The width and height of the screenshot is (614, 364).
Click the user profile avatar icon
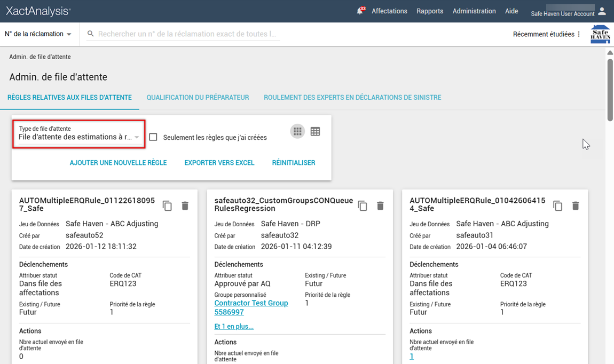[602, 11]
